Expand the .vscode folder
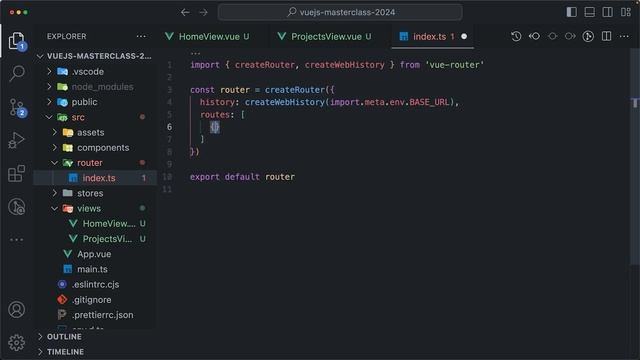640x360 pixels. click(95, 71)
